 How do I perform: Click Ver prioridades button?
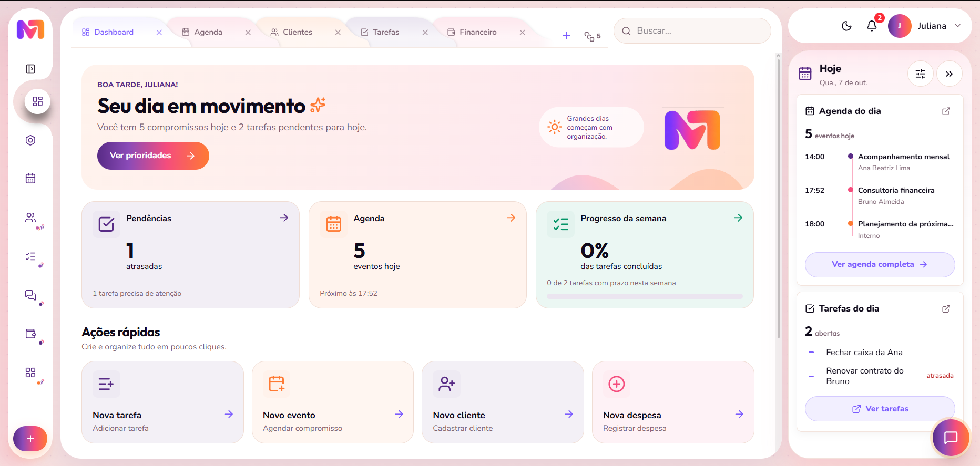click(x=153, y=156)
